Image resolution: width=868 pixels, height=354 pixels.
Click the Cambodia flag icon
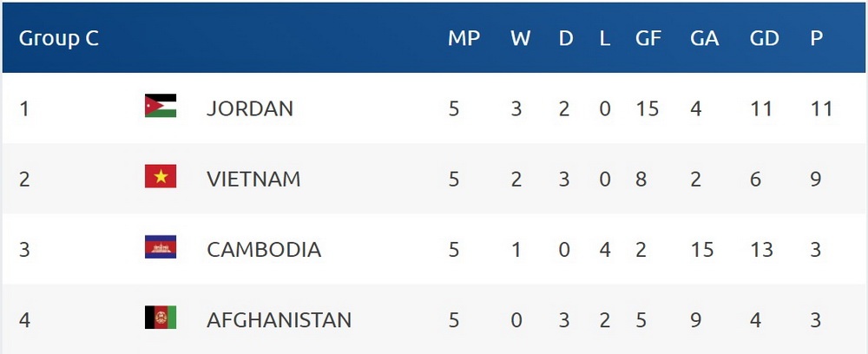161,248
